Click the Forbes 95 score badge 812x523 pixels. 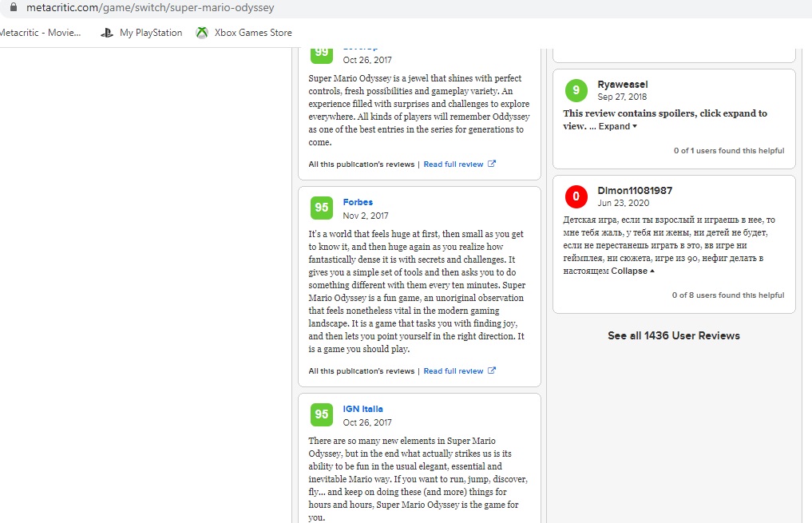[322, 208]
